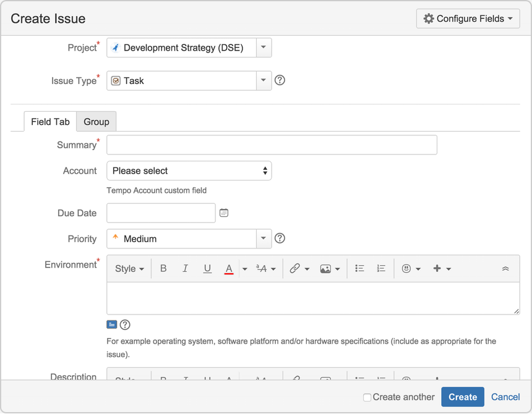
Task: Click the Development Strategy (DSE) project field
Action: pyautogui.click(x=181, y=48)
